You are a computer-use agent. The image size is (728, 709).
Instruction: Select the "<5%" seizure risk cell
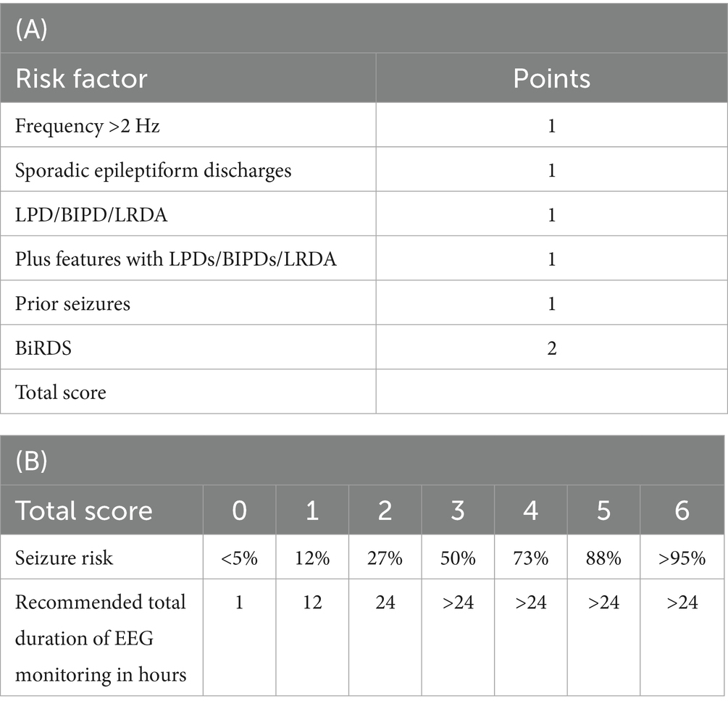[x=239, y=557]
